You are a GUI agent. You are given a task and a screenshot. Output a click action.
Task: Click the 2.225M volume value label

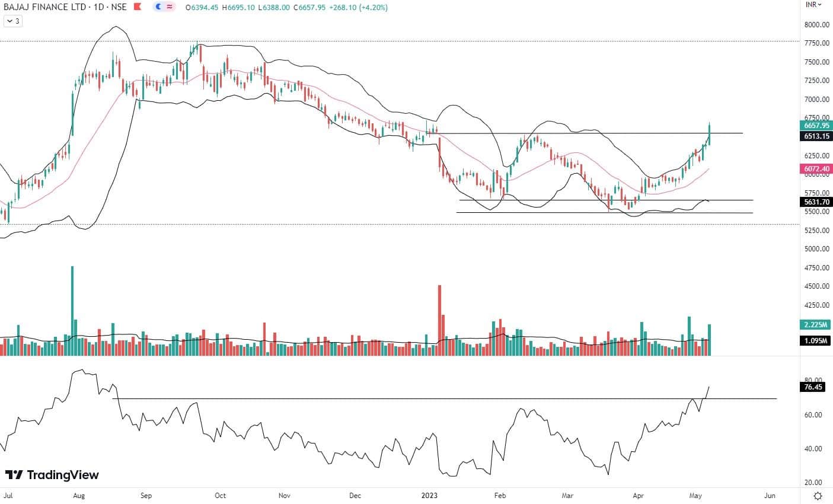[816, 324]
